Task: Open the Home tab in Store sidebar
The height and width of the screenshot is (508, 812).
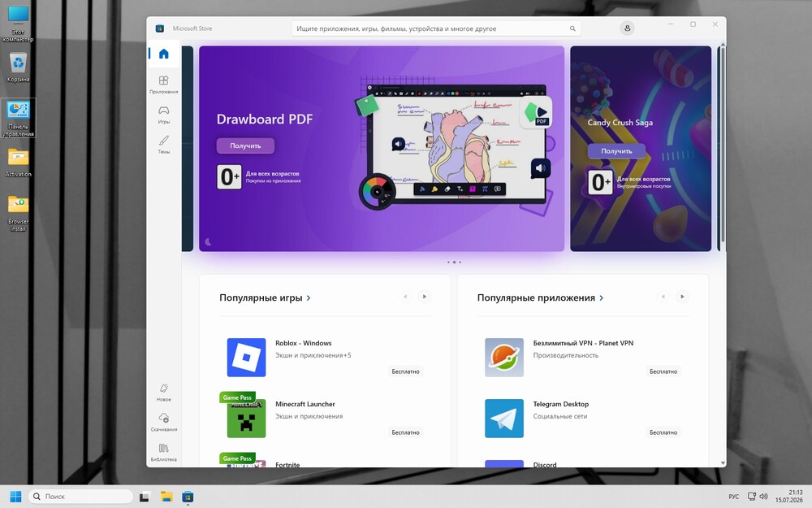Action: 164,54
